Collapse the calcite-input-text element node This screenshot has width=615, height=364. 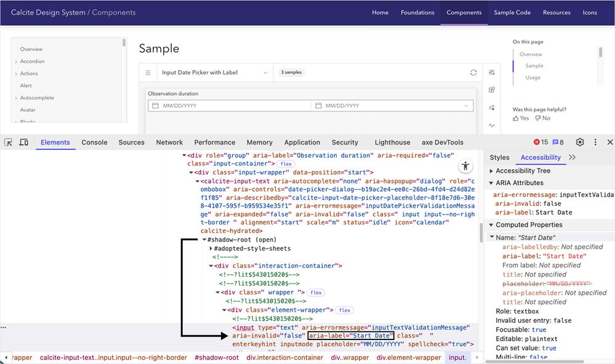click(198, 181)
